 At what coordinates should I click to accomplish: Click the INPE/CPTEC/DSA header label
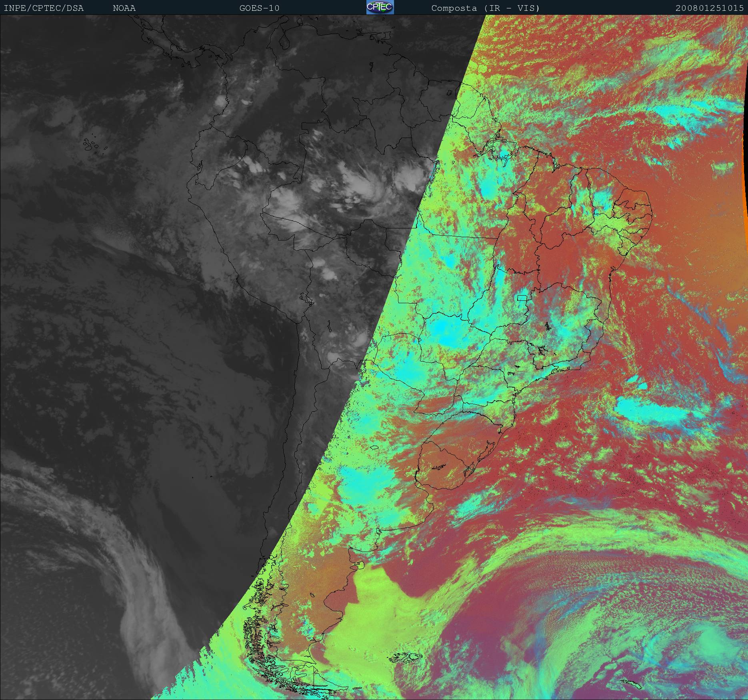44,8
